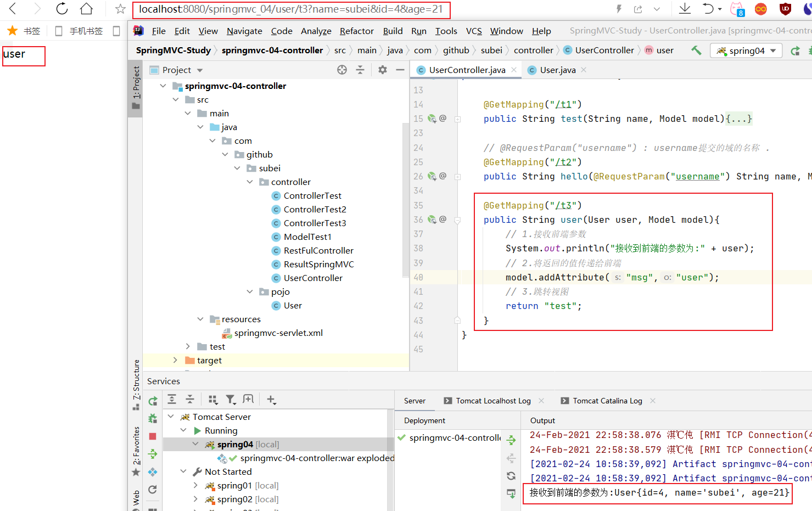Screen dimensions: 812x511
Task: Click browser home icon
Action: point(86,9)
